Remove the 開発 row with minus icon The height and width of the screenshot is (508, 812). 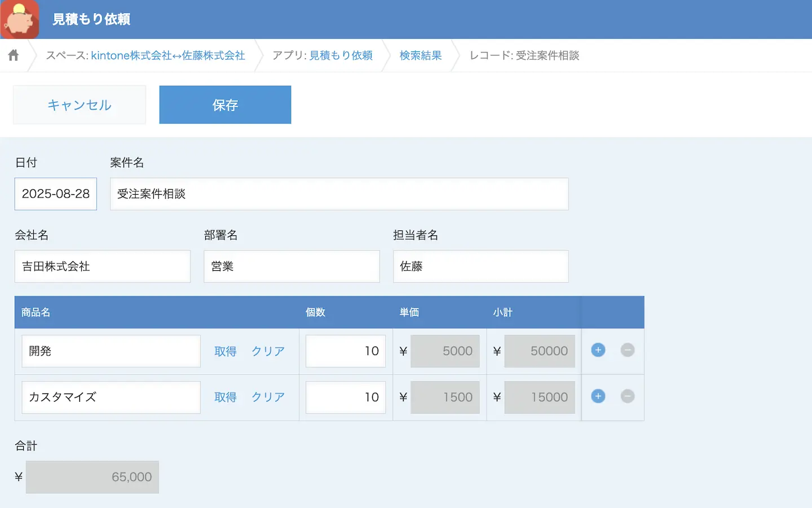pyautogui.click(x=627, y=351)
